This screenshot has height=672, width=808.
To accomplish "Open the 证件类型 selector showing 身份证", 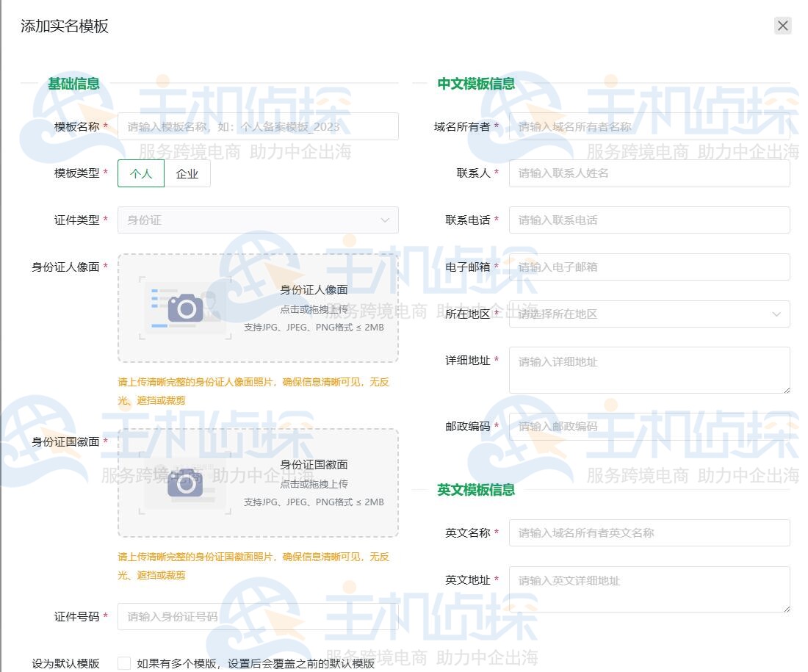I will click(258, 220).
